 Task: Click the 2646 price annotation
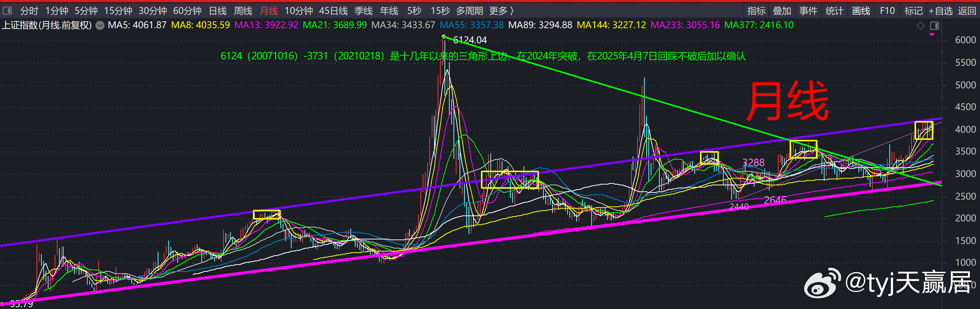775,200
